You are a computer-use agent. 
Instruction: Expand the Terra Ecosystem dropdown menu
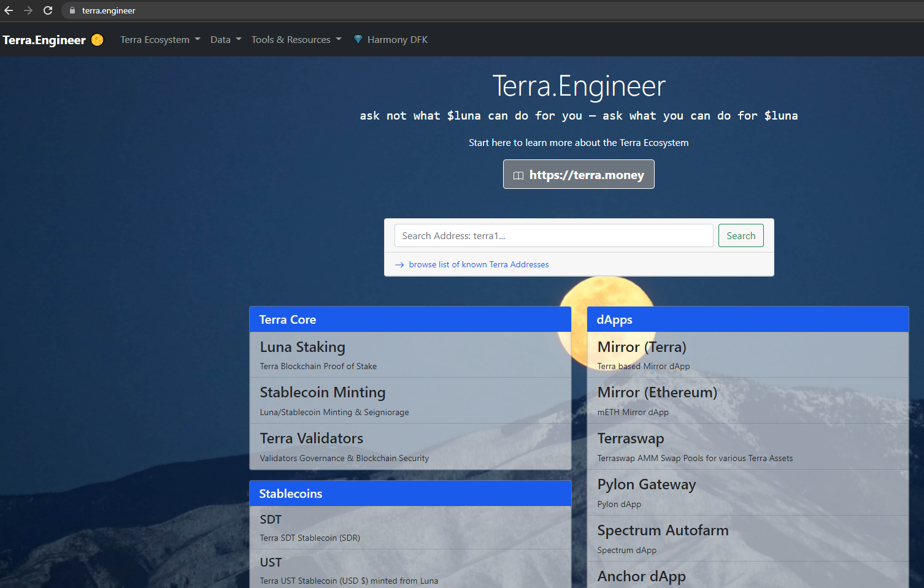pyautogui.click(x=160, y=39)
